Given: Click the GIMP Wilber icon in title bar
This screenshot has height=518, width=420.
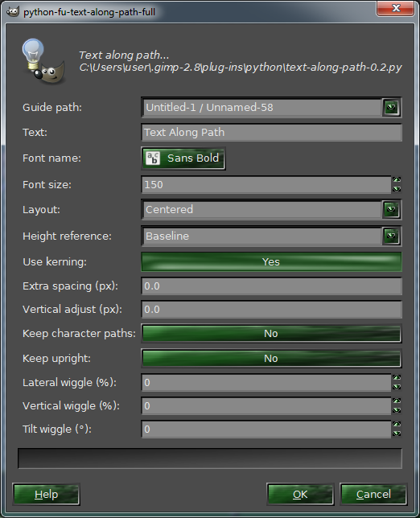Looking at the screenshot, I should point(13,12).
